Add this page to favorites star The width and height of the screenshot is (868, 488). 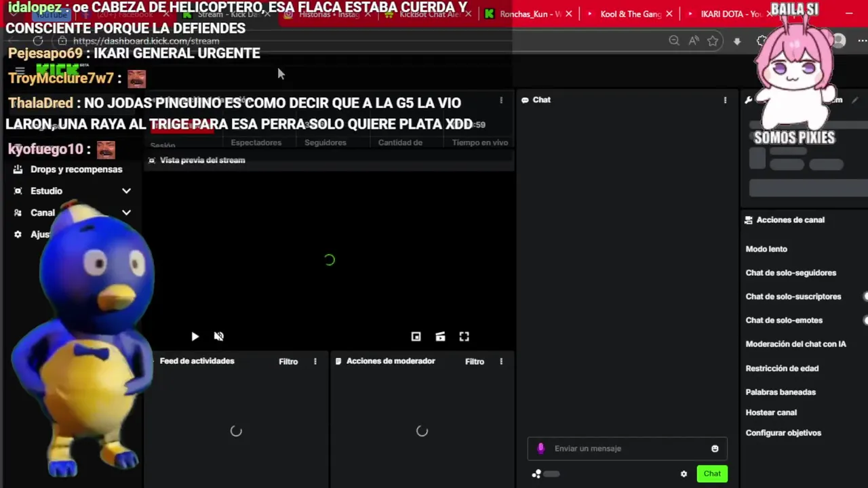[x=713, y=41]
